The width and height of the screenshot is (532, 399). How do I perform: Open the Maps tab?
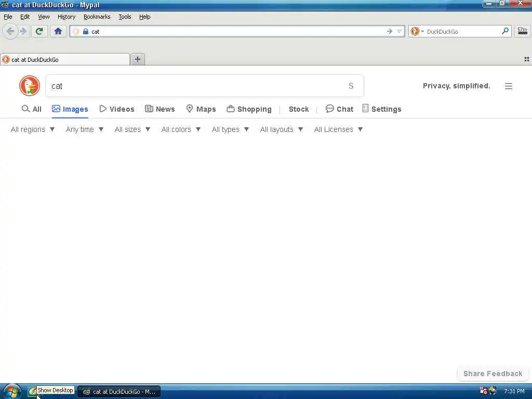[x=201, y=109]
